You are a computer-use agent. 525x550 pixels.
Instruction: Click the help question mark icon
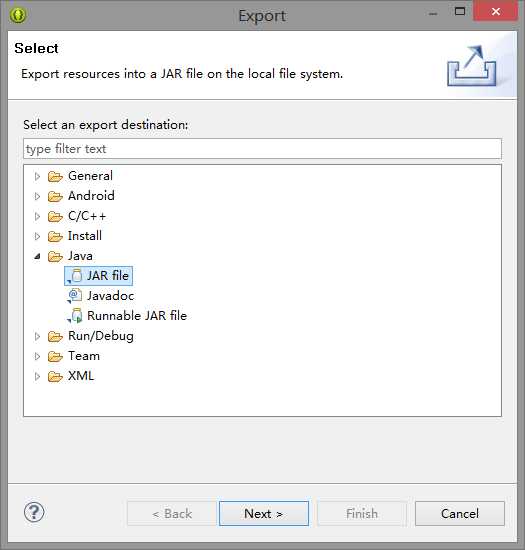(x=34, y=512)
